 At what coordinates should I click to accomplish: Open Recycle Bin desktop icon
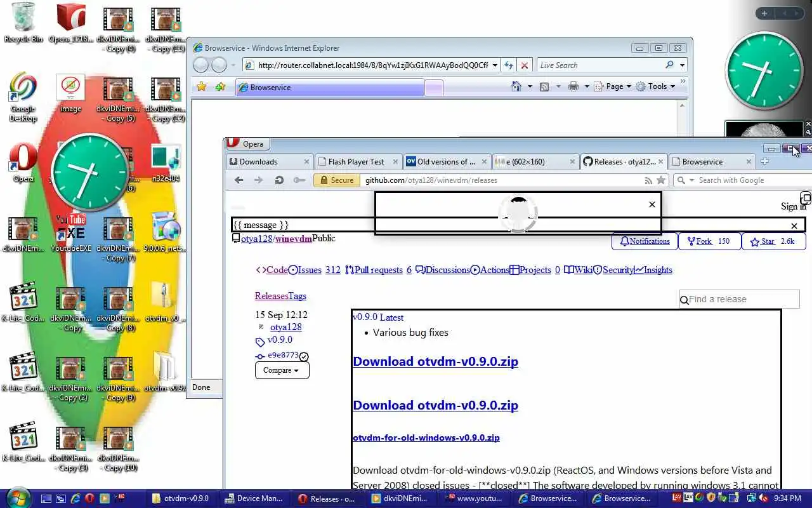(23, 22)
